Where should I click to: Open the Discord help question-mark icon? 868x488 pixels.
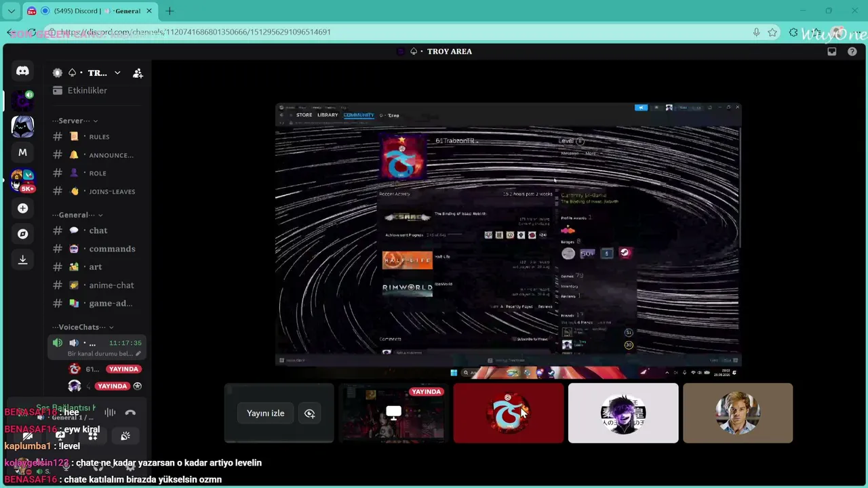(x=852, y=52)
